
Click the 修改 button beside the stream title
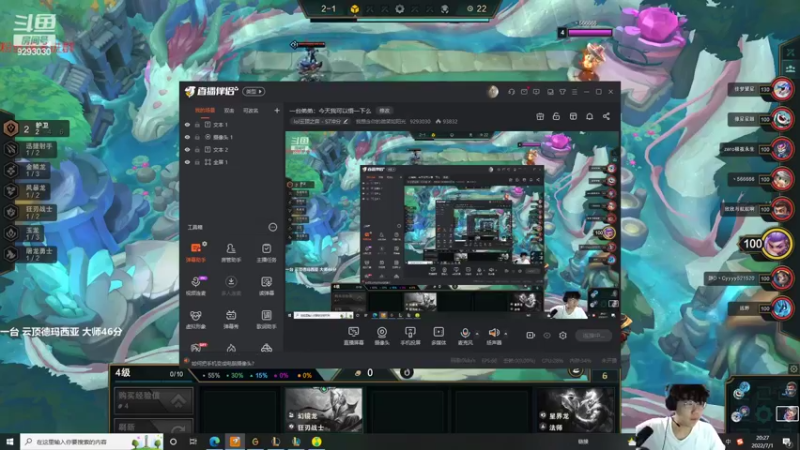click(385, 110)
